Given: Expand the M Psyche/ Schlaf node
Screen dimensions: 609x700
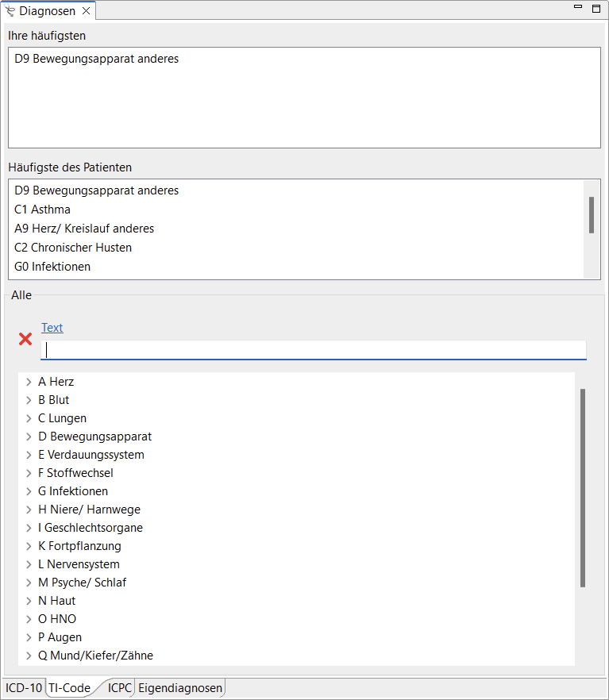Looking at the screenshot, I should [29, 583].
